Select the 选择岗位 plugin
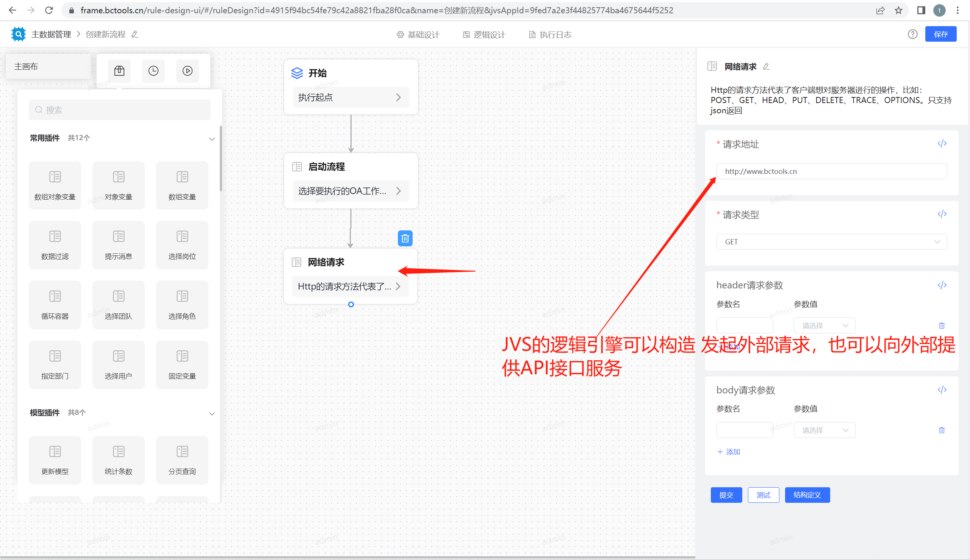 (x=182, y=246)
